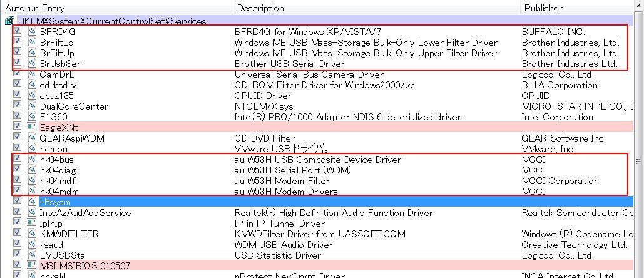The image size is (644, 278).
Task: Sort by Publisher column header
Action: tap(577, 8)
